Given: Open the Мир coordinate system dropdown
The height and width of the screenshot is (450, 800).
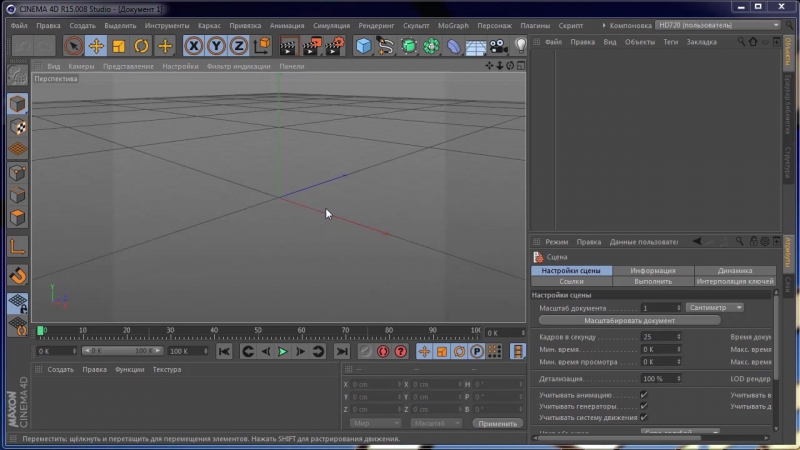Looking at the screenshot, I should [x=375, y=423].
